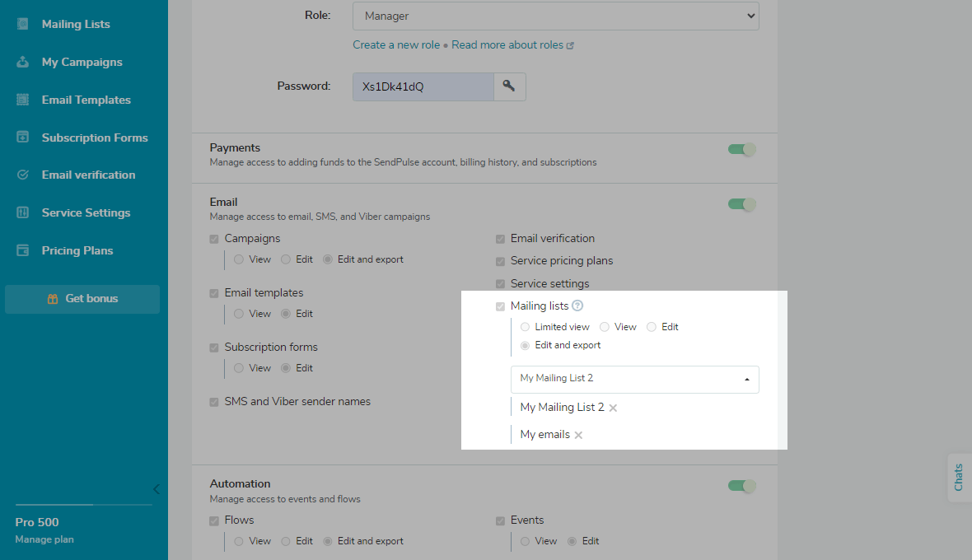Open Pricing Plans in the sidebar
This screenshot has width=972, height=560.
point(77,250)
